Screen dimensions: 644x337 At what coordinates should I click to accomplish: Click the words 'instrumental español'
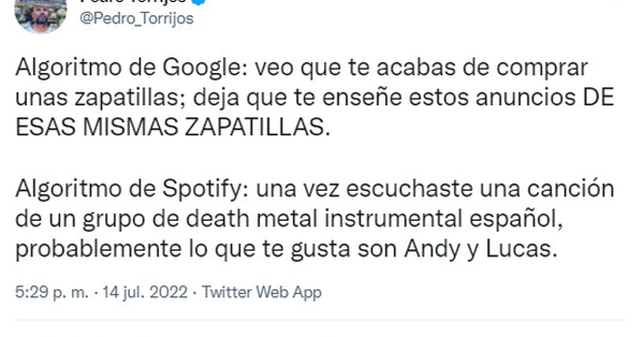click(x=443, y=219)
